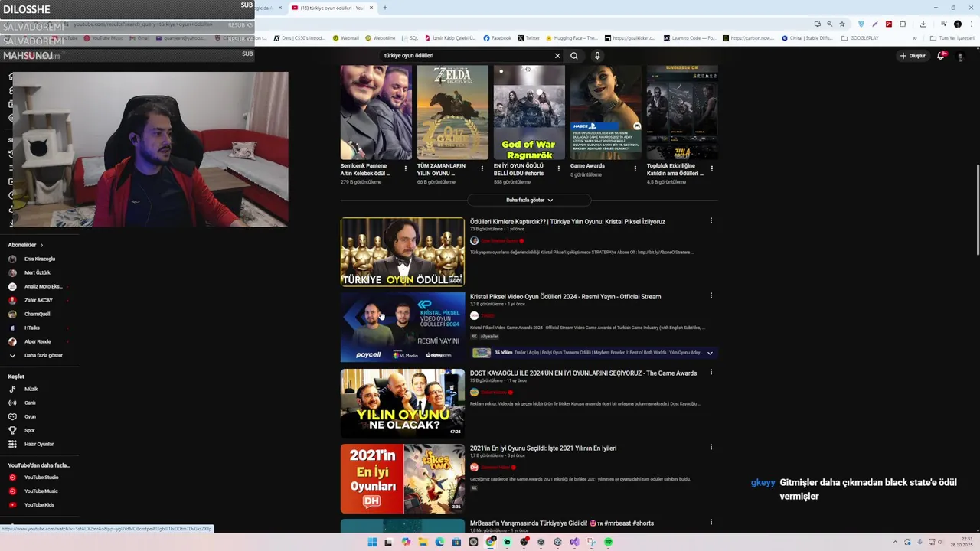Open a new browser tab with plus

[385, 8]
